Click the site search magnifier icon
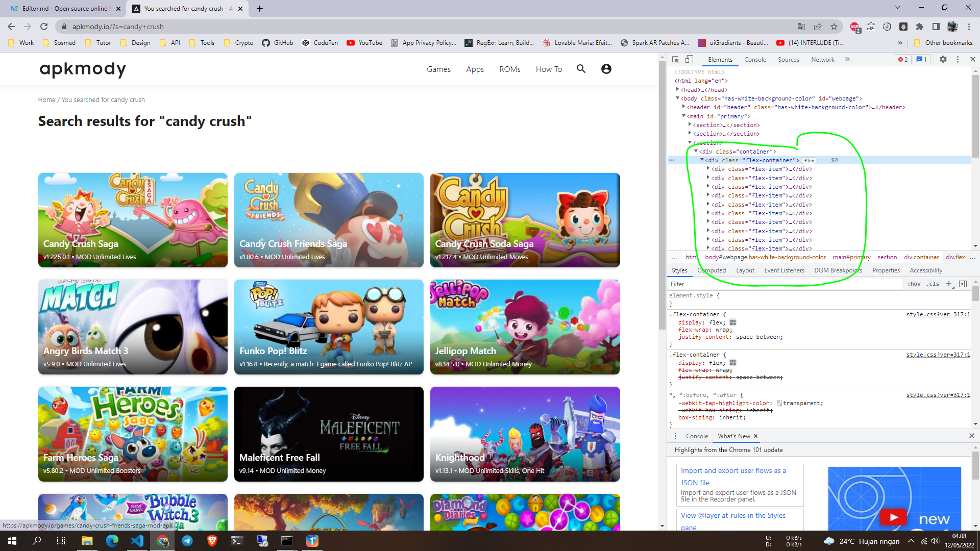The width and height of the screenshot is (980, 551). pyautogui.click(x=581, y=69)
